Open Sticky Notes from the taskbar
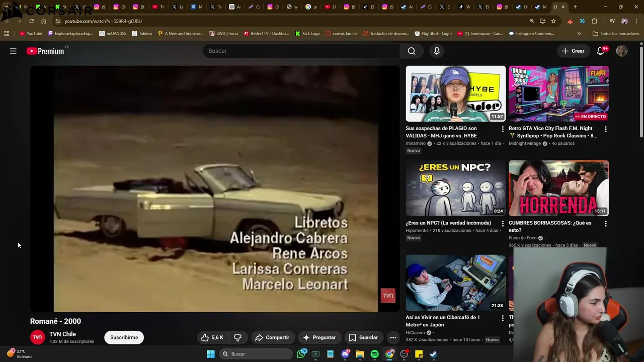644x362 pixels. tap(419, 354)
